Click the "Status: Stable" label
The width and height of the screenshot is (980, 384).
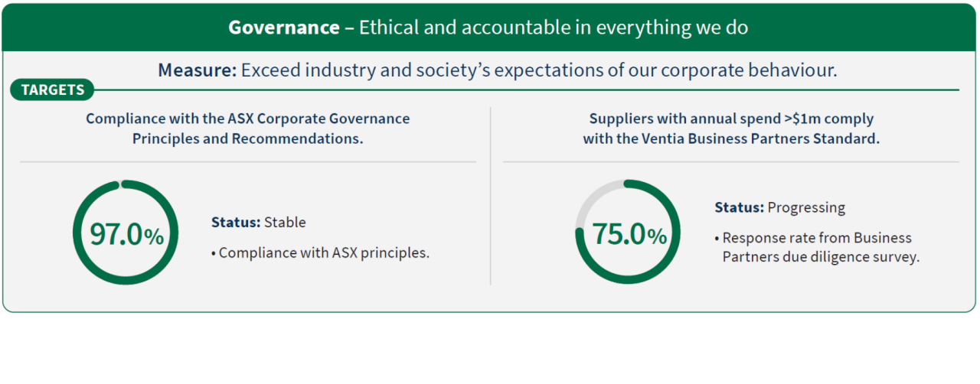(258, 223)
